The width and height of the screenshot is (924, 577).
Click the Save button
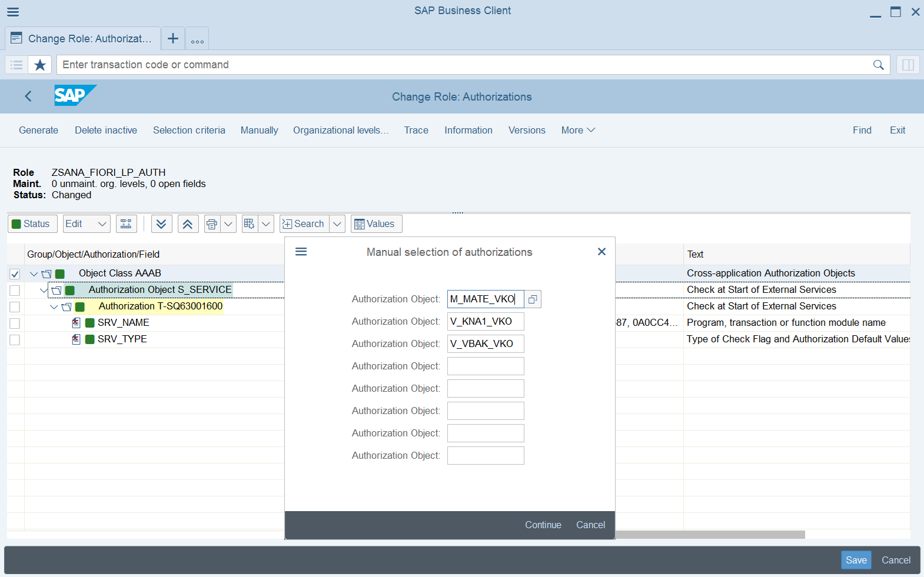pyautogui.click(x=856, y=561)
